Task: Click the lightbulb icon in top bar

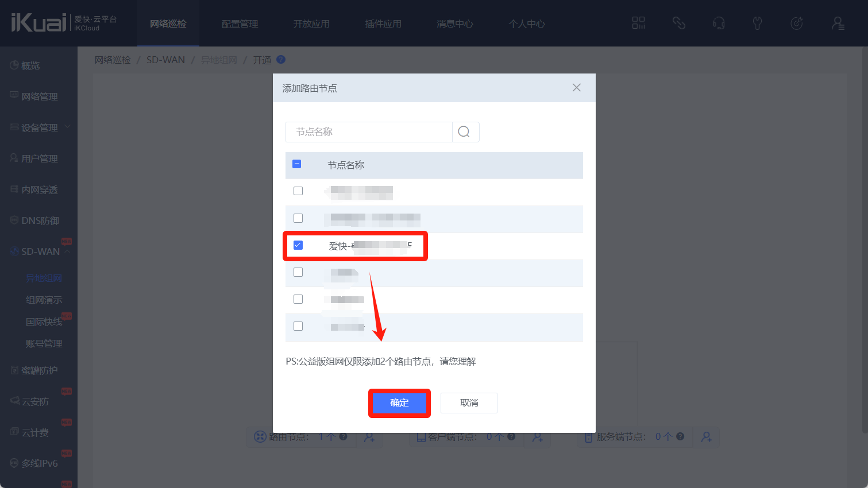Action: click(757, 23)
